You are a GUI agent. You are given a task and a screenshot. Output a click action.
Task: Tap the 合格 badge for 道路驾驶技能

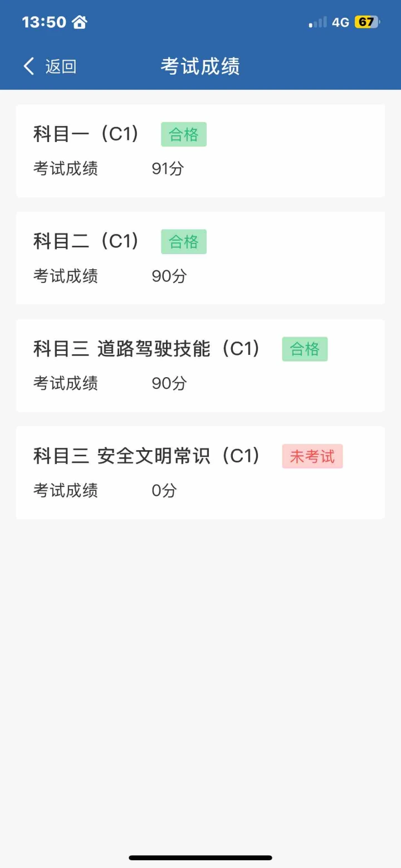[305, 349]
